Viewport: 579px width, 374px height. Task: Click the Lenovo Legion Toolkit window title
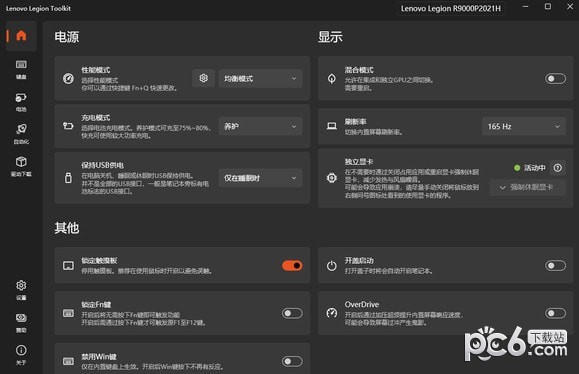(38, 8)
